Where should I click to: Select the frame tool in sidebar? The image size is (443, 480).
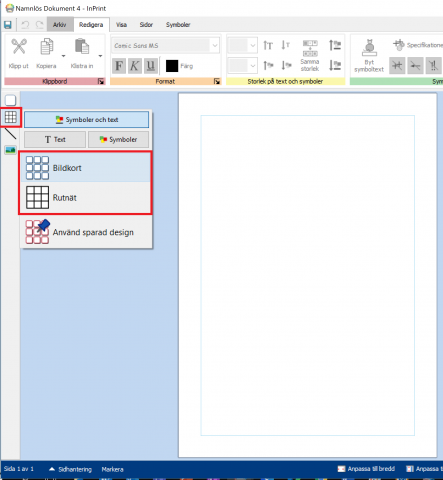pos(10,100)
